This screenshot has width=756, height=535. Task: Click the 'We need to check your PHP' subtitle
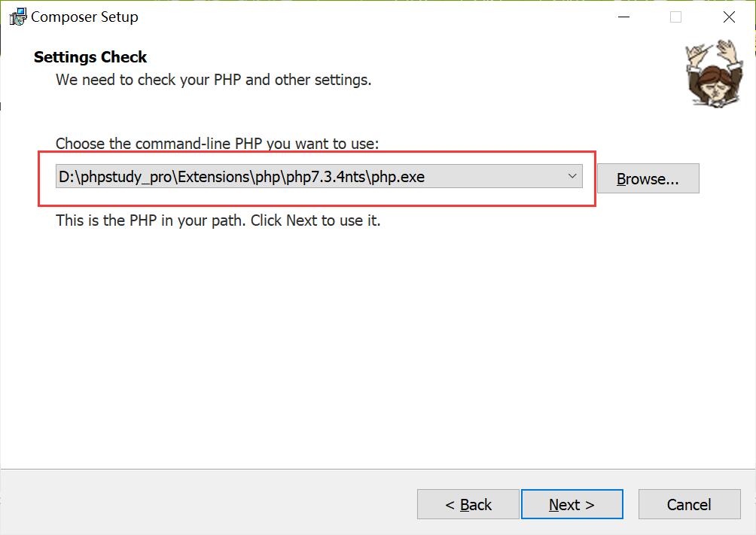point(214,80)
